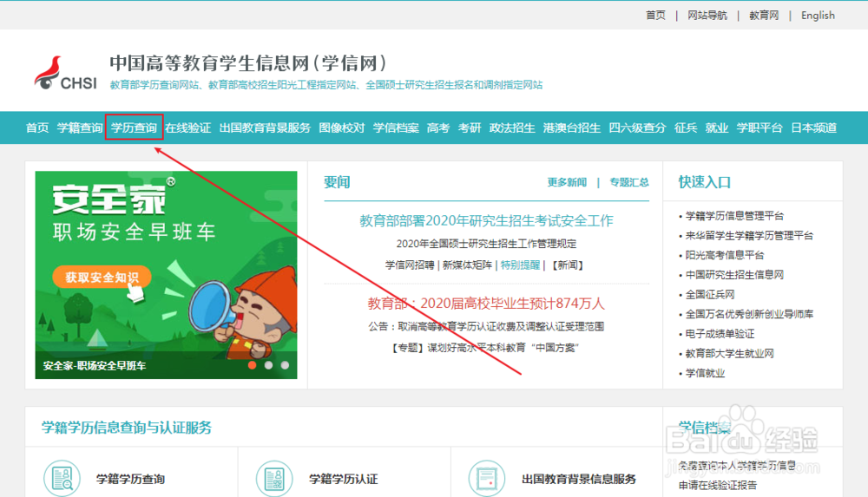The image size is (868, 497).
Task: Click 【新闻】 link
Action: coord(568,265)
